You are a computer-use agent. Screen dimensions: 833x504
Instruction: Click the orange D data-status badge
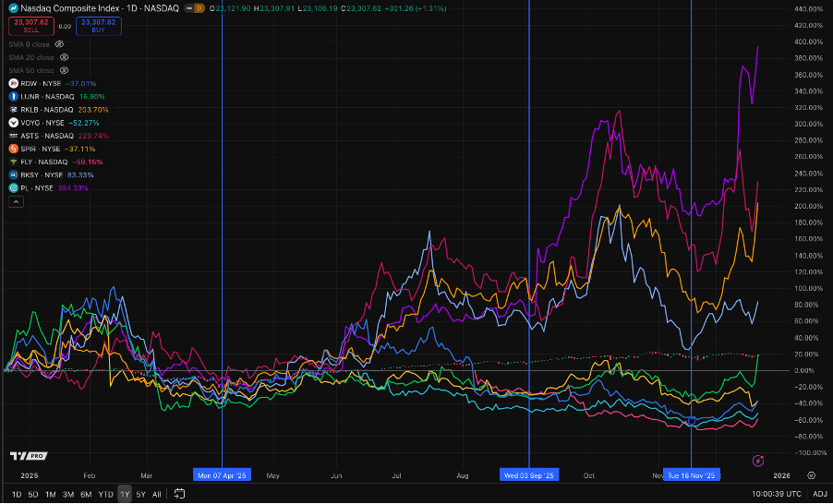[202, 9]
